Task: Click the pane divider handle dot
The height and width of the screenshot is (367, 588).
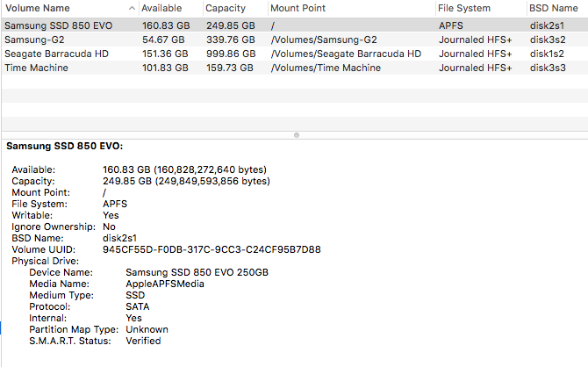Action: pos(297,135)
